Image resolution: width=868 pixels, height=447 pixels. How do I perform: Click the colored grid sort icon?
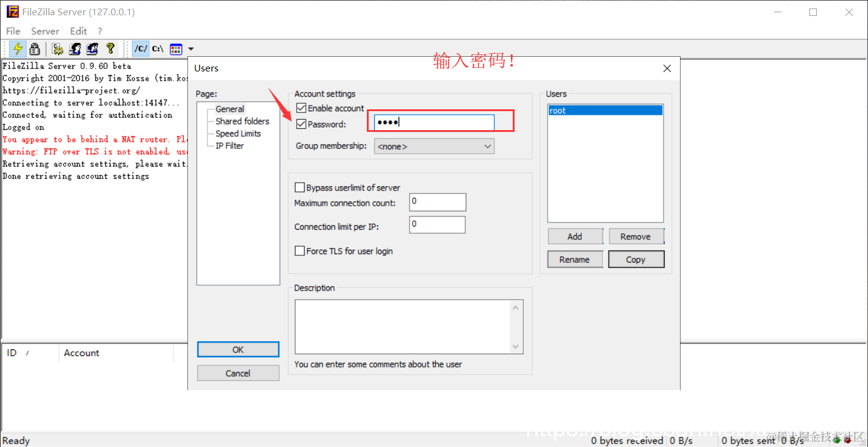coord(176,49)
